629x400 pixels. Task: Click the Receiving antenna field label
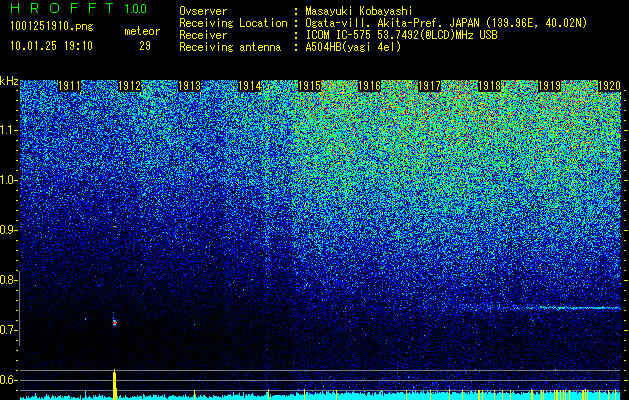(230, 47)
